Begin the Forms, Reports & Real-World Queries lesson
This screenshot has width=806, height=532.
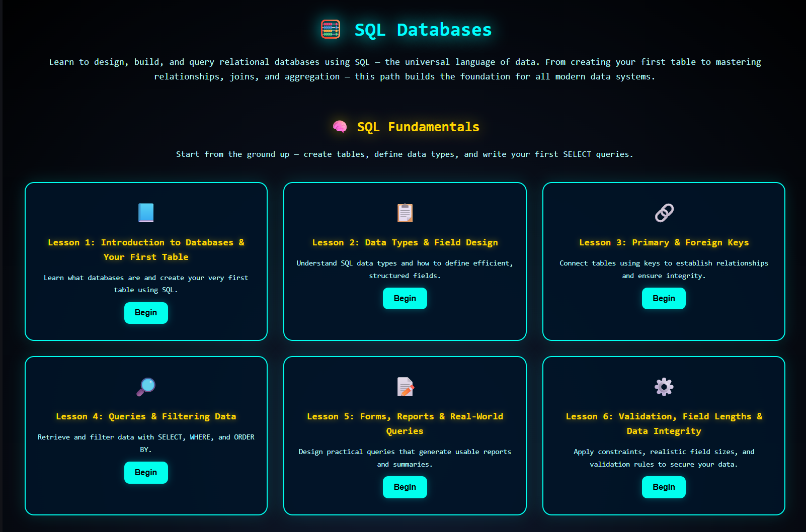[405, 487]
